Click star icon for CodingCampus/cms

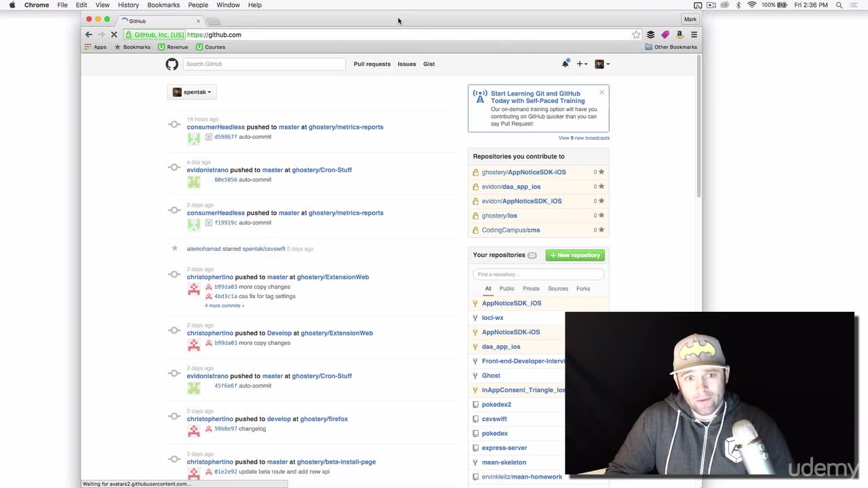[601, 230]
